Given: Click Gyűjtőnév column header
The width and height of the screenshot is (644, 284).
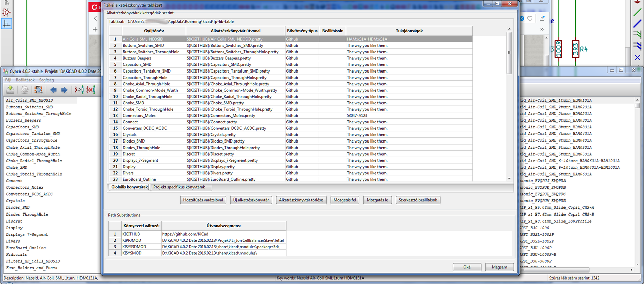Looking at the screenshot, I should (153, 31).
